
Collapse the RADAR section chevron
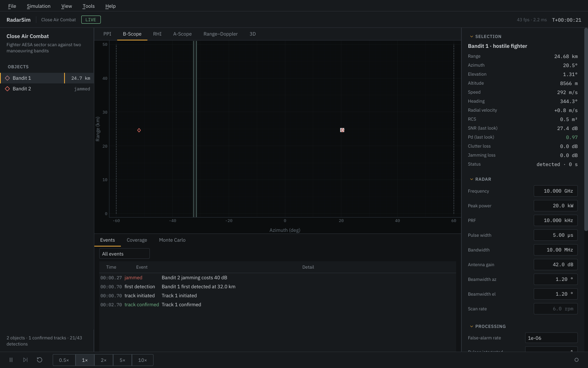click(x=472, y=179)
